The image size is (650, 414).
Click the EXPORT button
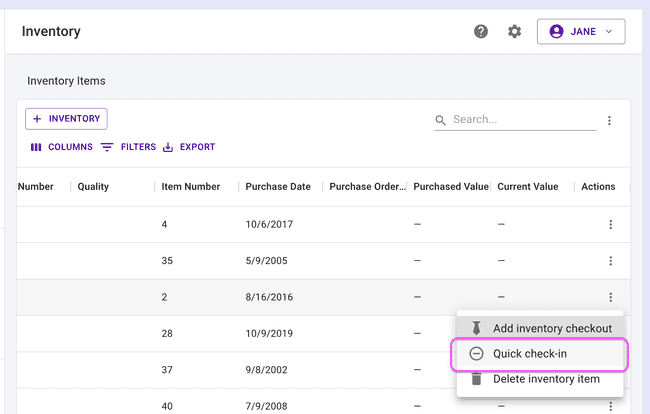(x=189, y=147)
